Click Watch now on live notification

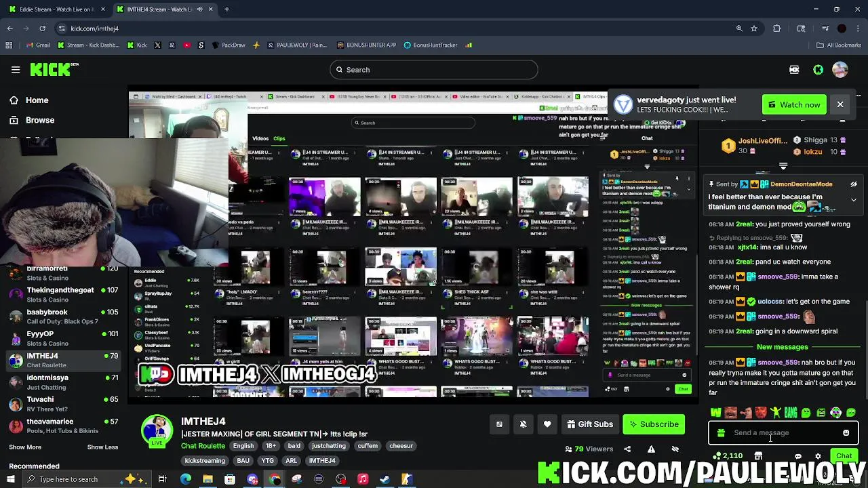pyautogui.click(x=794, y=105)
